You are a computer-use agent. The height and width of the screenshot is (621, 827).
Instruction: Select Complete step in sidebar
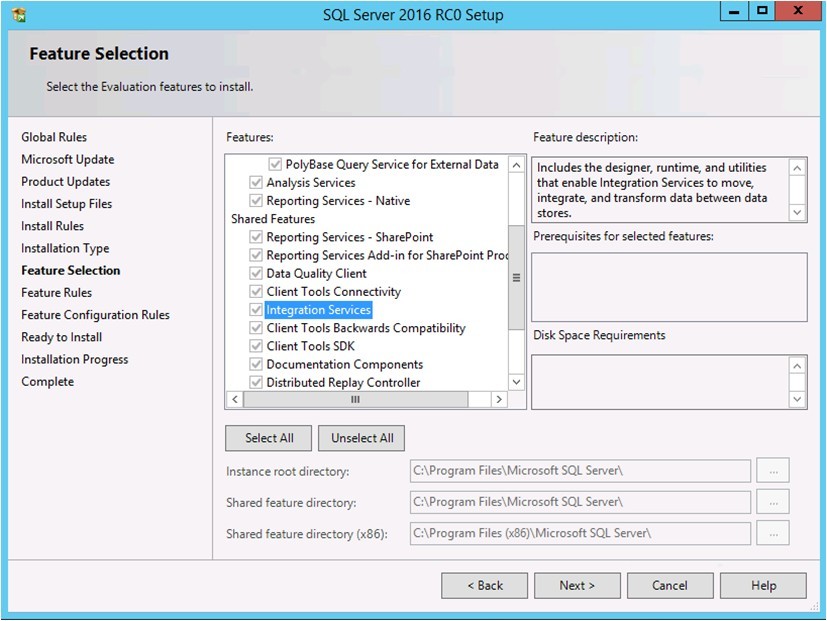pos(47,381)
